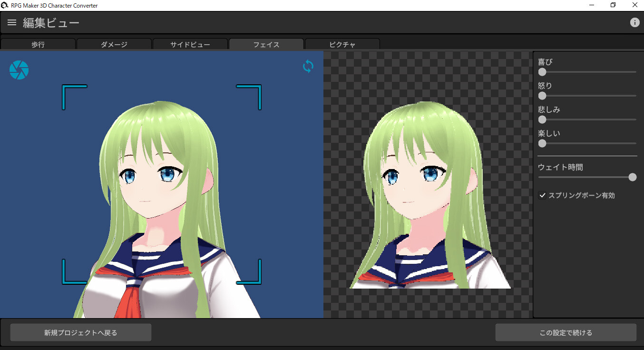Click the camera capture icon in viewport

pos(19,70)
